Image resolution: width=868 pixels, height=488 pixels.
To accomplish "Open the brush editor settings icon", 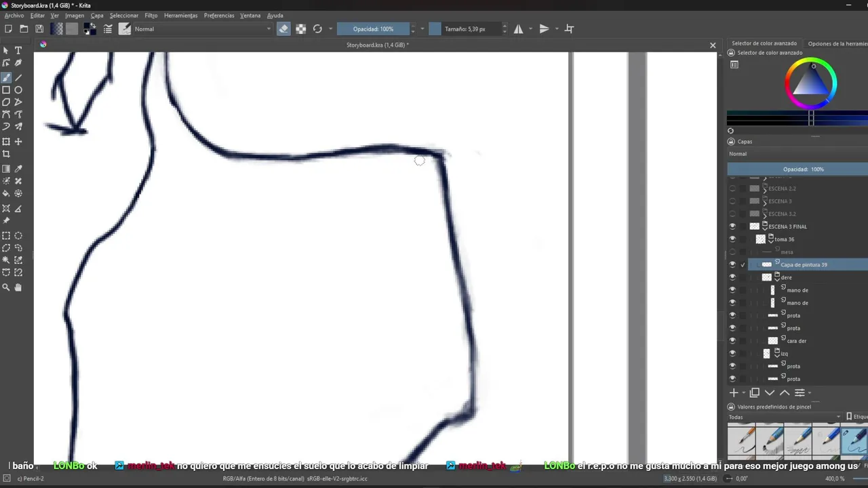I will 108,29.
